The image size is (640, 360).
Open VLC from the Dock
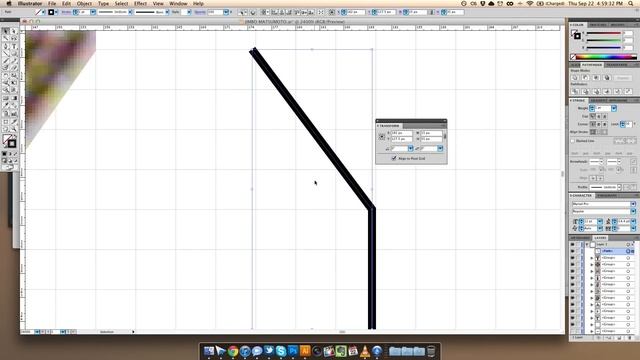(365, 351)
